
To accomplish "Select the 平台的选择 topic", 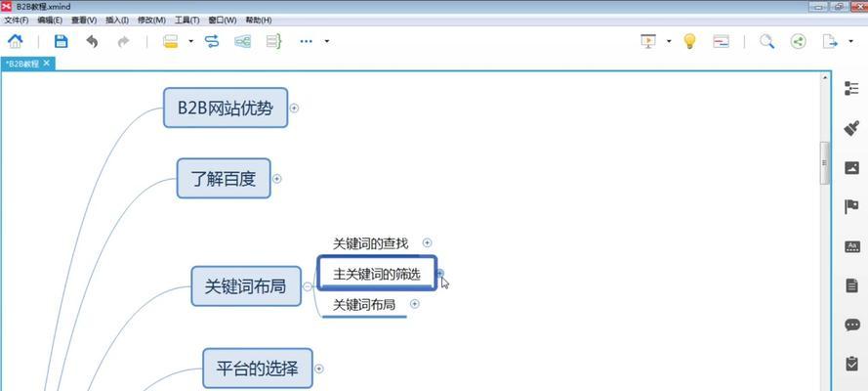I will coord(258,369).
